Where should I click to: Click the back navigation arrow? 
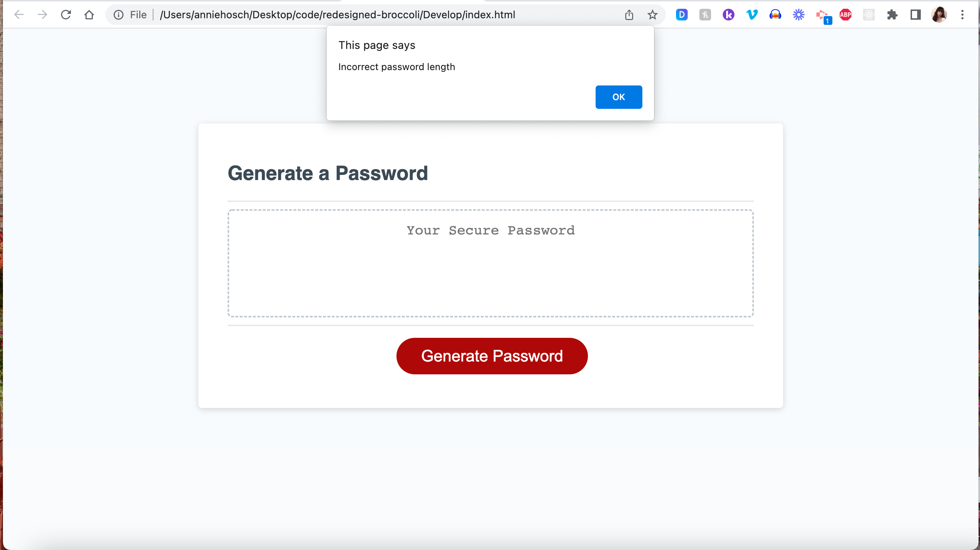click(x=19, y=15)
